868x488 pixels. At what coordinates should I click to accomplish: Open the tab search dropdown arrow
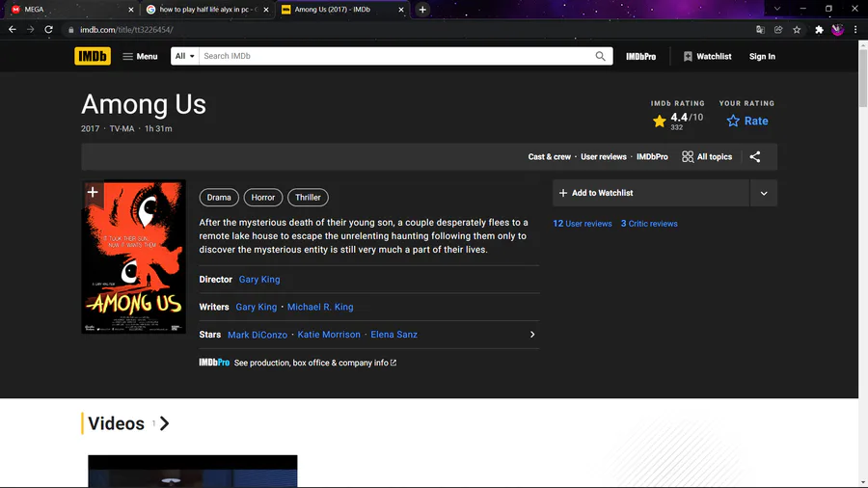point(777,9)
